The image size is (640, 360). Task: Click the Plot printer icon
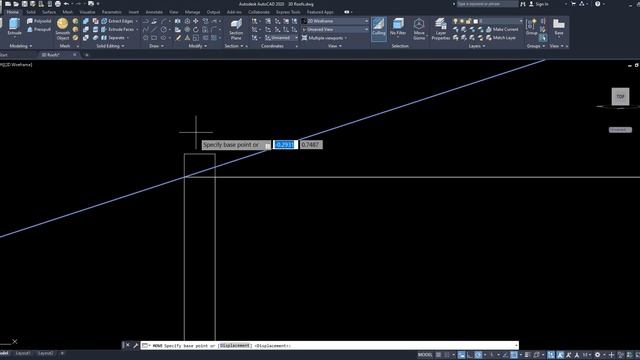coord(58,4)
